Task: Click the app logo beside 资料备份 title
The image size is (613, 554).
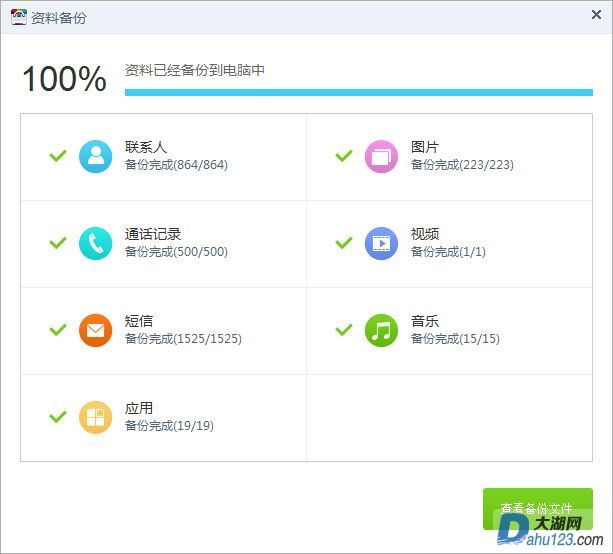Action: click(x=19, y=17)
